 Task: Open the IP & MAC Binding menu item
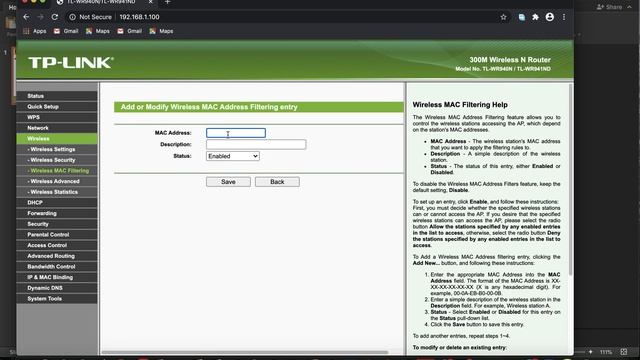pos(57,277)
